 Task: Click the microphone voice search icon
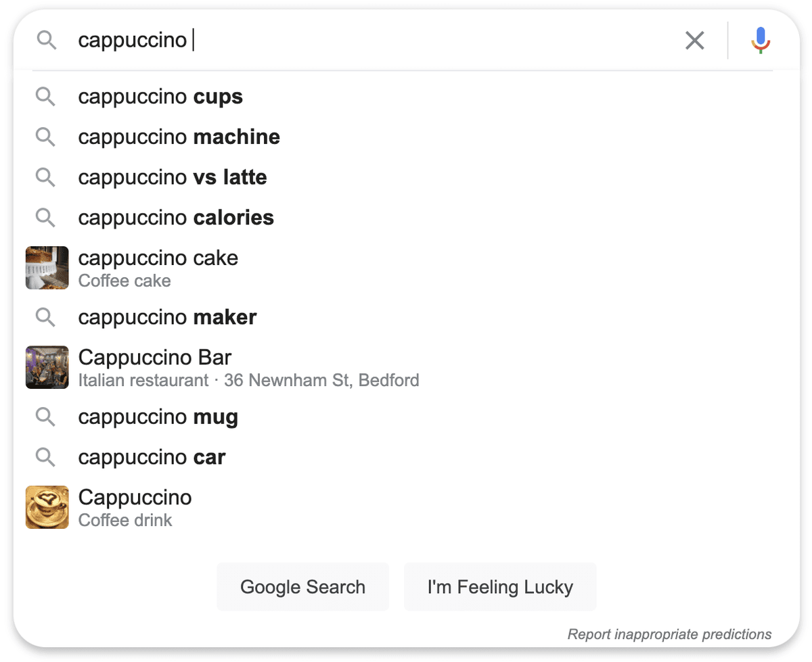tap(759, 40)
